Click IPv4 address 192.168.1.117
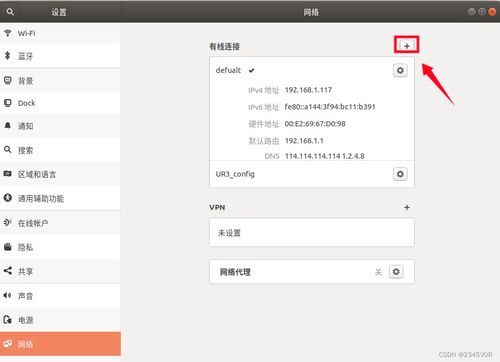The height and width of the screenshot is (362, 500). 308,90
